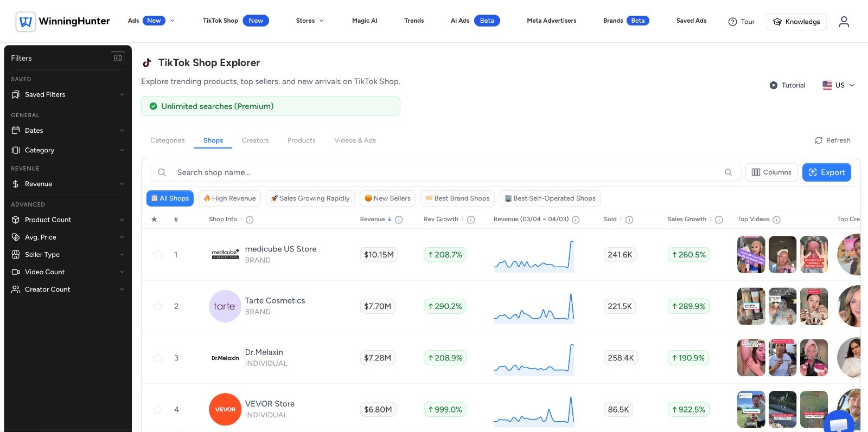Open first top video thumbnail for Tarte Cosmetics
Viewport: 868px width, 432px height.
tap(751, 306)
